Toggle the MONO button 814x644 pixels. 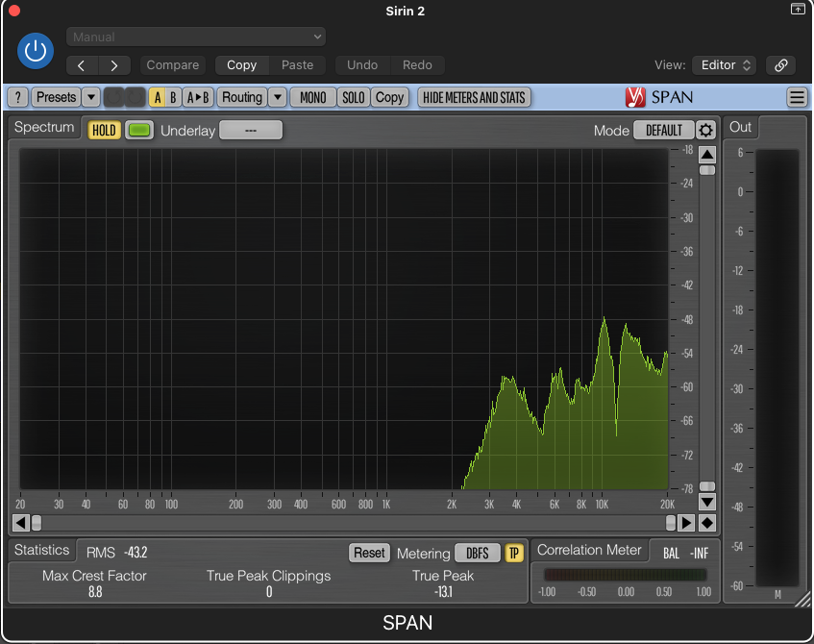pos(313,98)
